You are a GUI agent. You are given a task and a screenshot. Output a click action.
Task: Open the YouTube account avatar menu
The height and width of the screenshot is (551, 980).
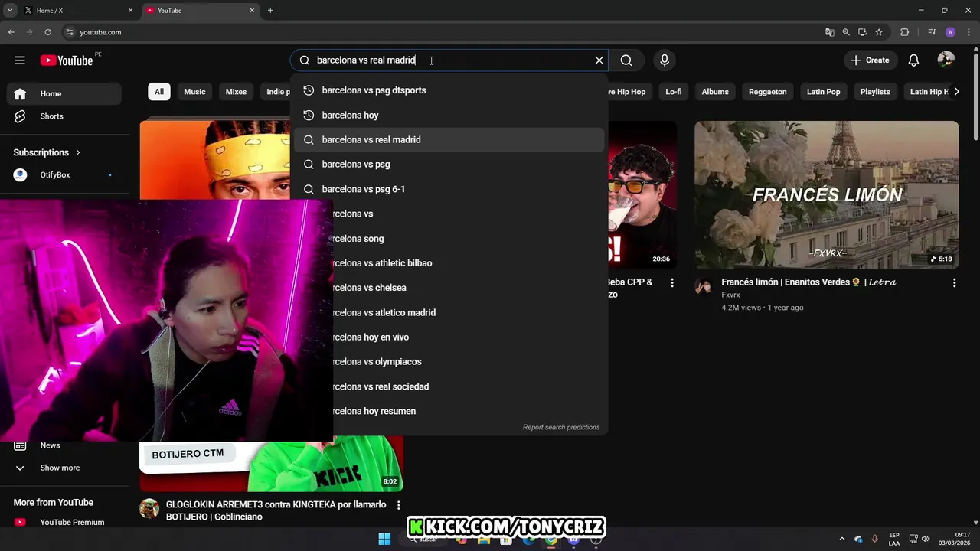pyautogui.click(x=946, y=60)
